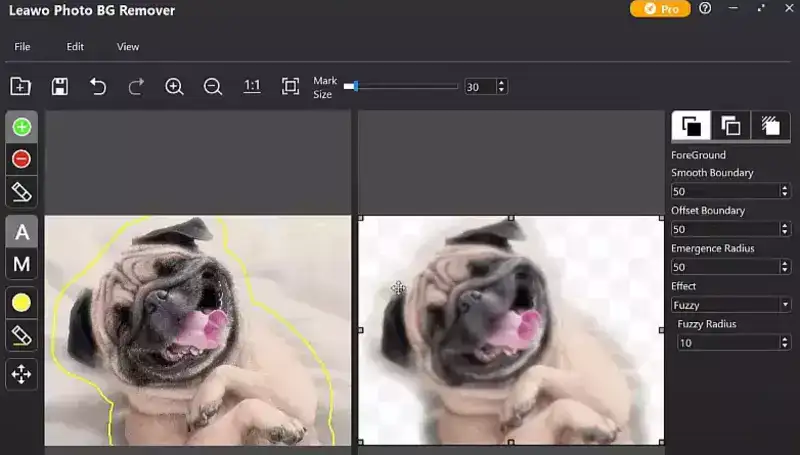Click the Mark Size value field

tap(480, 87)
